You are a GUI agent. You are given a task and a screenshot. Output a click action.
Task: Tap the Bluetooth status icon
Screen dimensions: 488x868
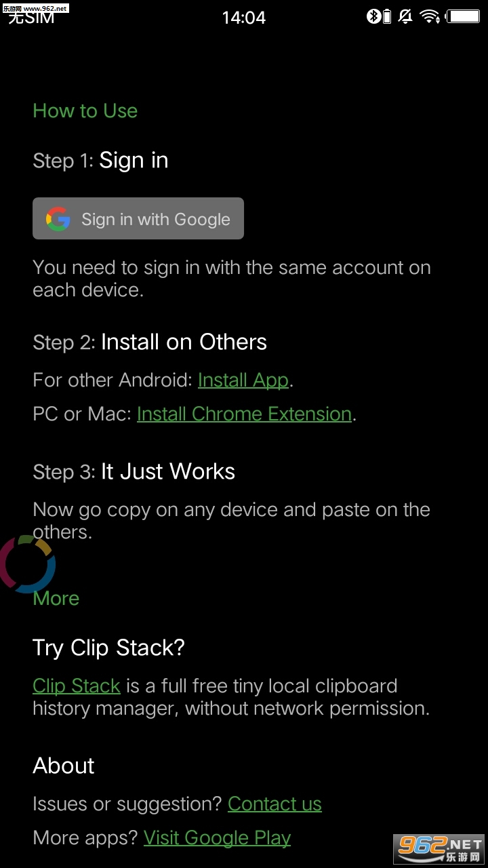point(373,16)
